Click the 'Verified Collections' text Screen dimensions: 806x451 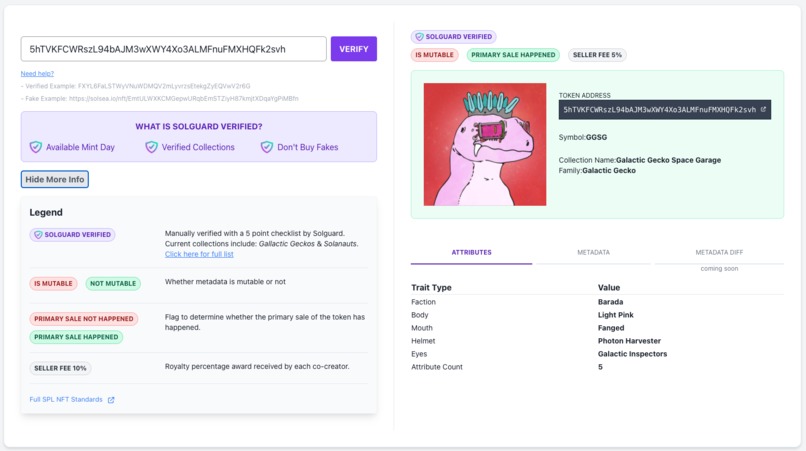tap(198, 147)
